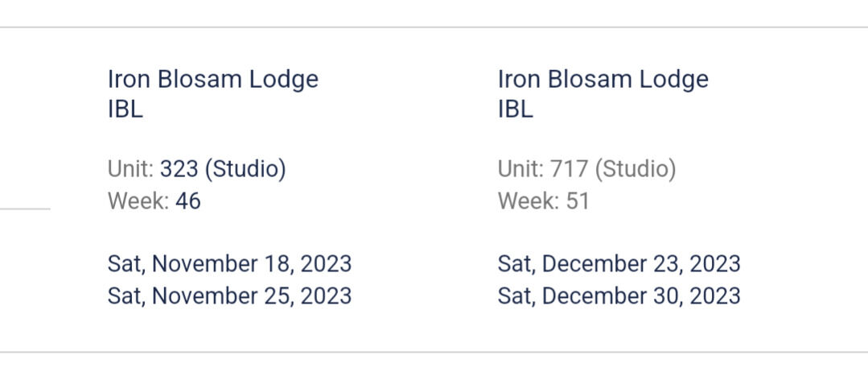Click the Sat, December 23, 2023 date

coord(619,264)
